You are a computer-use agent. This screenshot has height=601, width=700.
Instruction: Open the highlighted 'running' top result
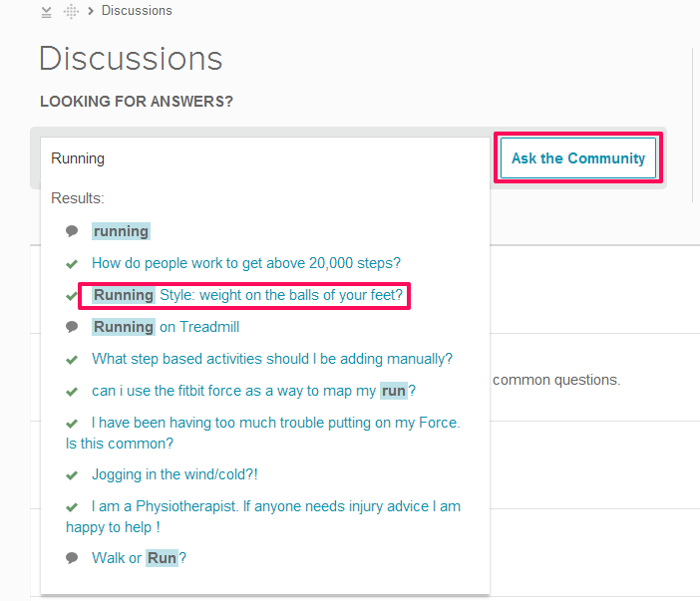pos(121,231)
